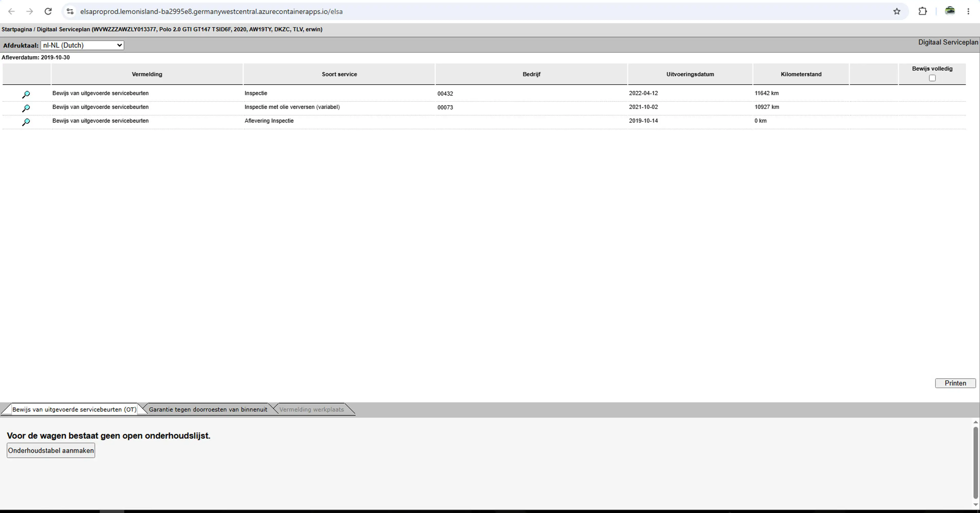This screenshot has height=513, width=980.
Task: View details of Aflevering Inspectie record
Action: coord(26,122)
